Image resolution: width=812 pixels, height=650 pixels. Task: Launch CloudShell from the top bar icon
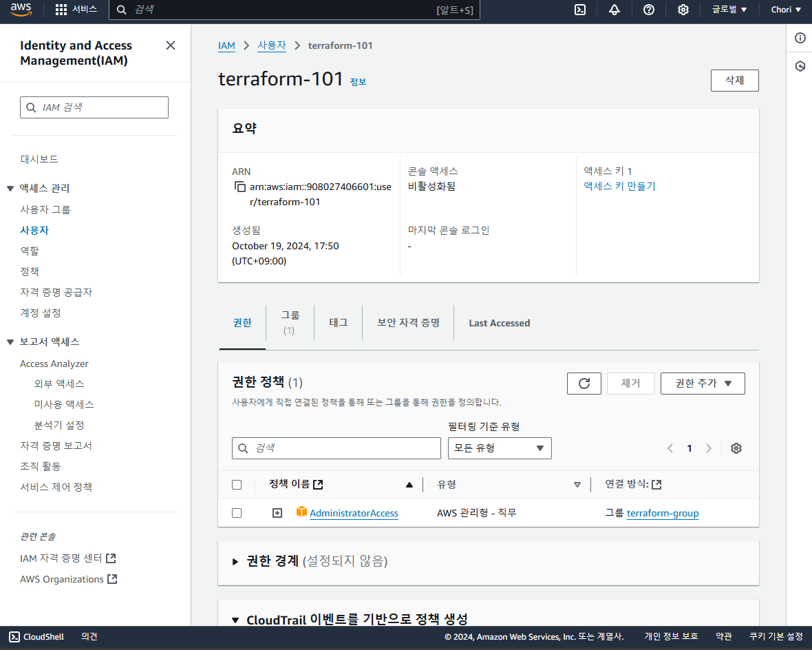580,10
